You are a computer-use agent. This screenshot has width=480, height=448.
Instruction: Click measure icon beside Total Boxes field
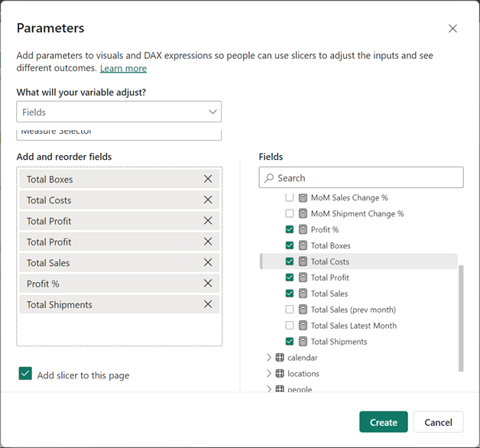coord(303,245)
